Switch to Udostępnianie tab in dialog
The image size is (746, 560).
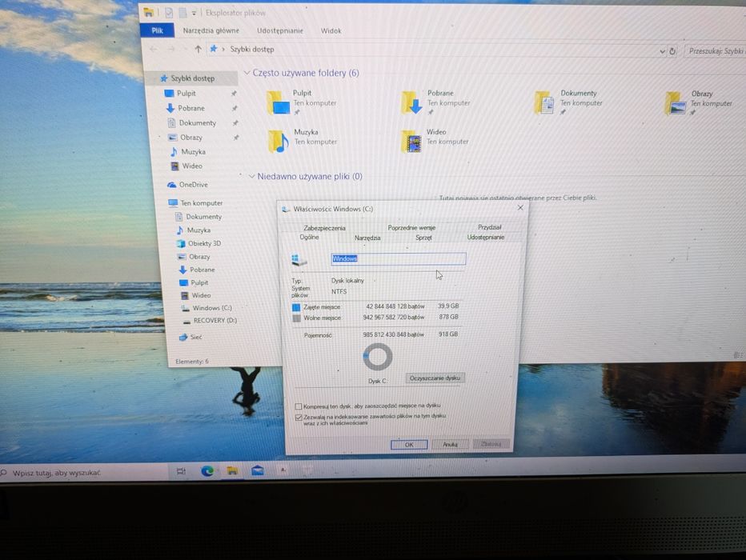[x=485, y=237]
